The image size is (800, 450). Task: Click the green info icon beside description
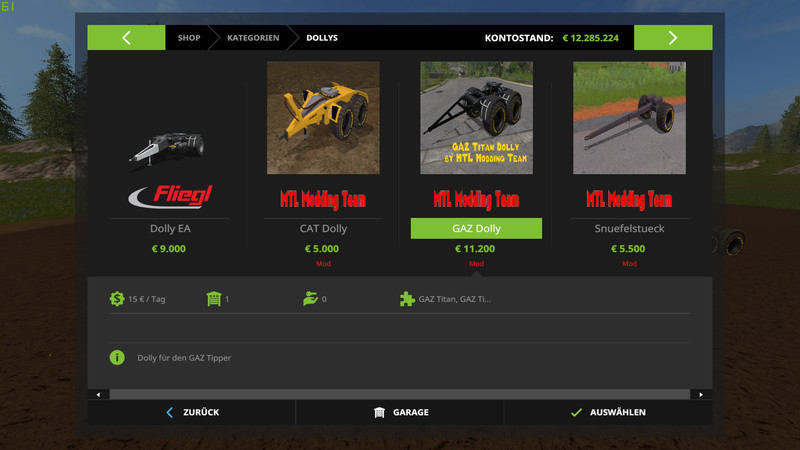118,357
